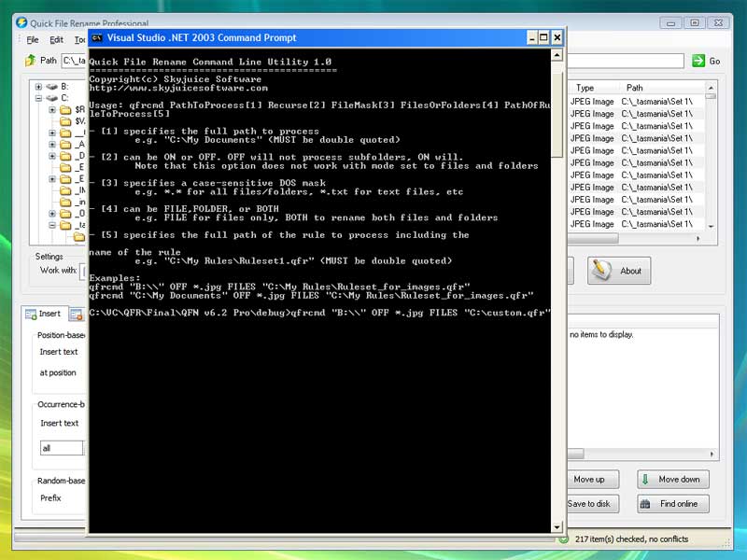Click the green status check icon

563,539
